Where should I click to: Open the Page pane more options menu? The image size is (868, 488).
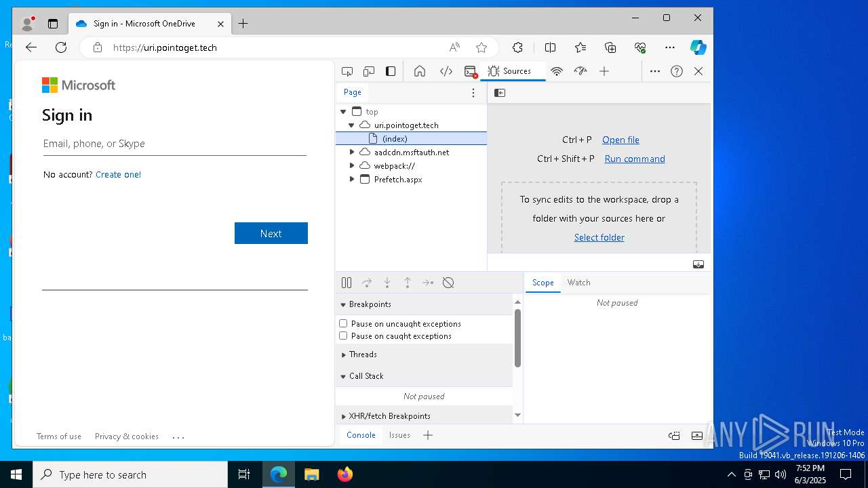click(x=473, y=93)
